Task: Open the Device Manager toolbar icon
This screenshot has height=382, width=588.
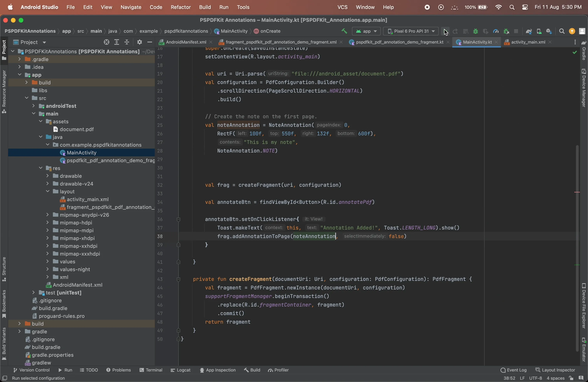Action: (x=539, y=31)
